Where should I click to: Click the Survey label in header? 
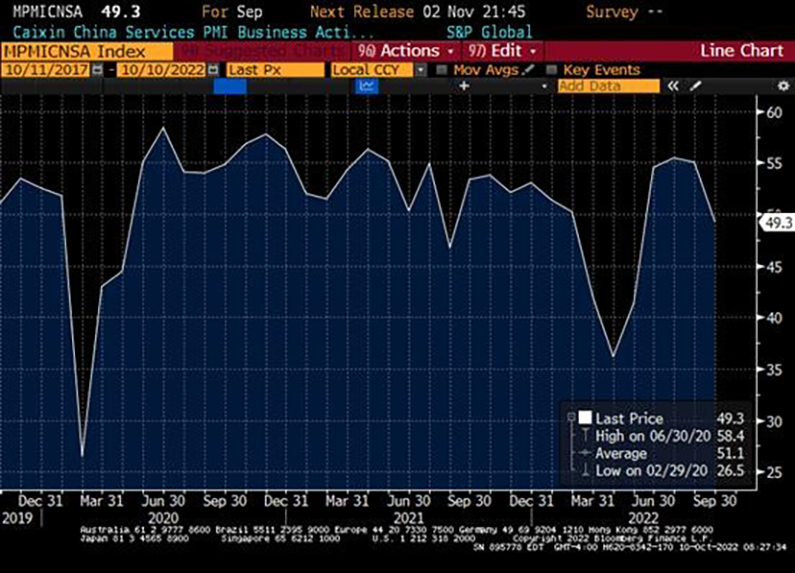[612, 12]
